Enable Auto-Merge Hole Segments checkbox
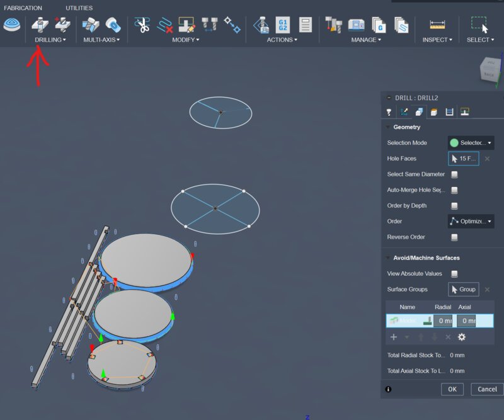This screenshot has height=420, width=504. click(454, 190)
